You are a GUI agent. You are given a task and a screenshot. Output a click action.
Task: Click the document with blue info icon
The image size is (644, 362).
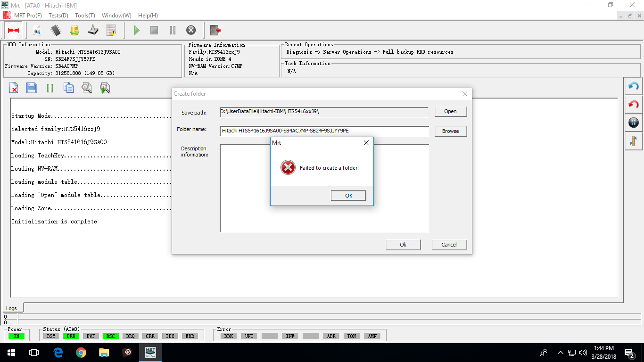pos(37,30)
